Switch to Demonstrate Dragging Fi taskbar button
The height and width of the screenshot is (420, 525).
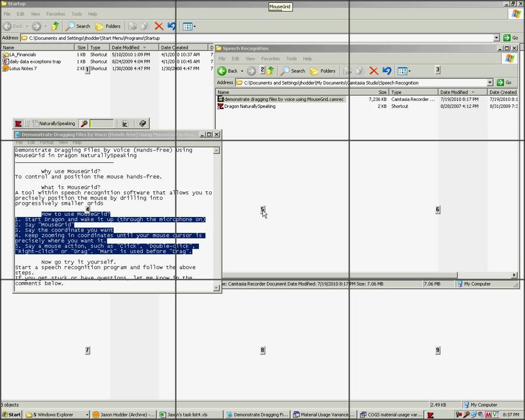[x=257, y=415]
